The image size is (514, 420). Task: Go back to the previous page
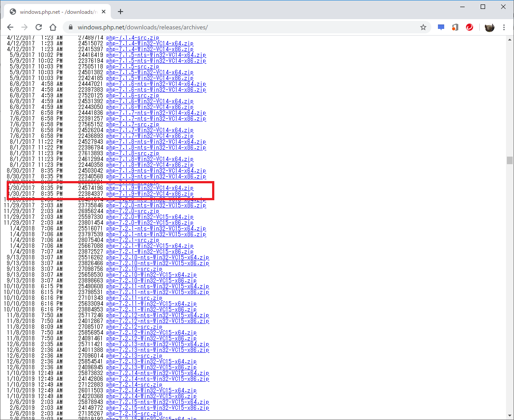(x=10, y=27)
